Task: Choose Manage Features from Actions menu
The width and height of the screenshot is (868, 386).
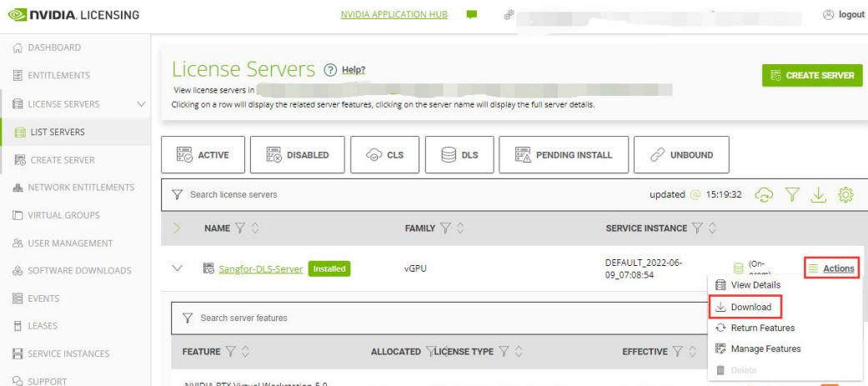Action: point(758,348)
